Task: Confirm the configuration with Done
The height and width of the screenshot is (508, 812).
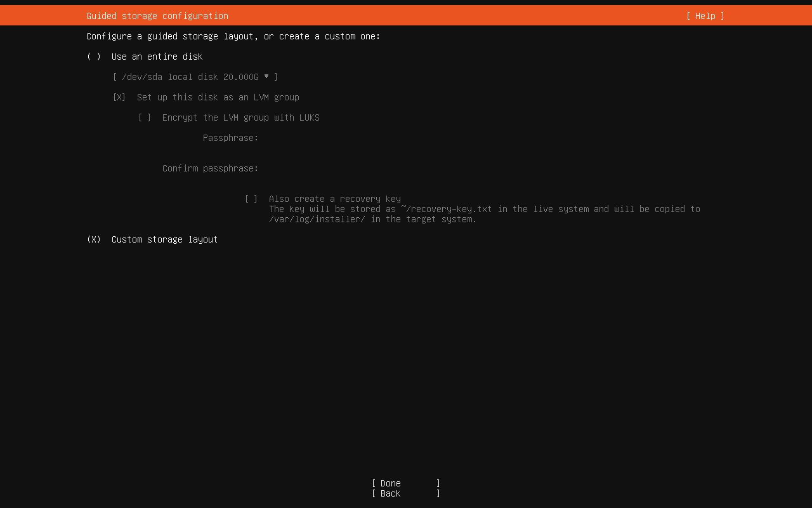Action: tap(405, 483)
